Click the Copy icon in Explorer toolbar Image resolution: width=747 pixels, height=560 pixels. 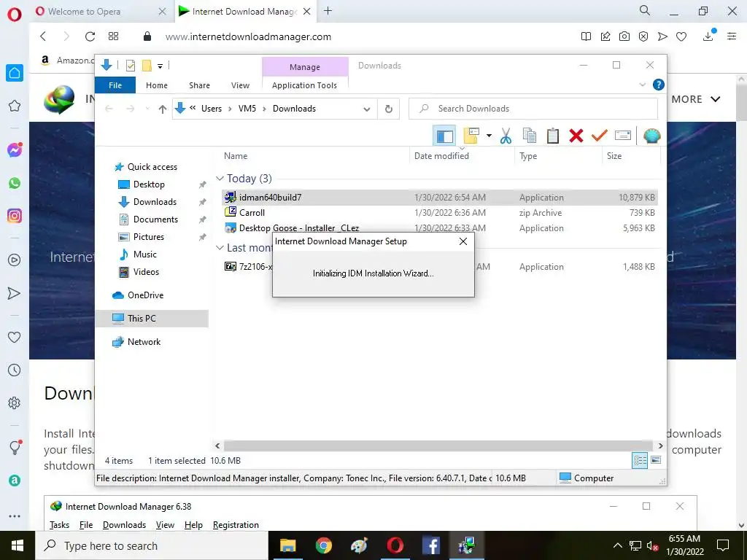click(x=530, y=136)
